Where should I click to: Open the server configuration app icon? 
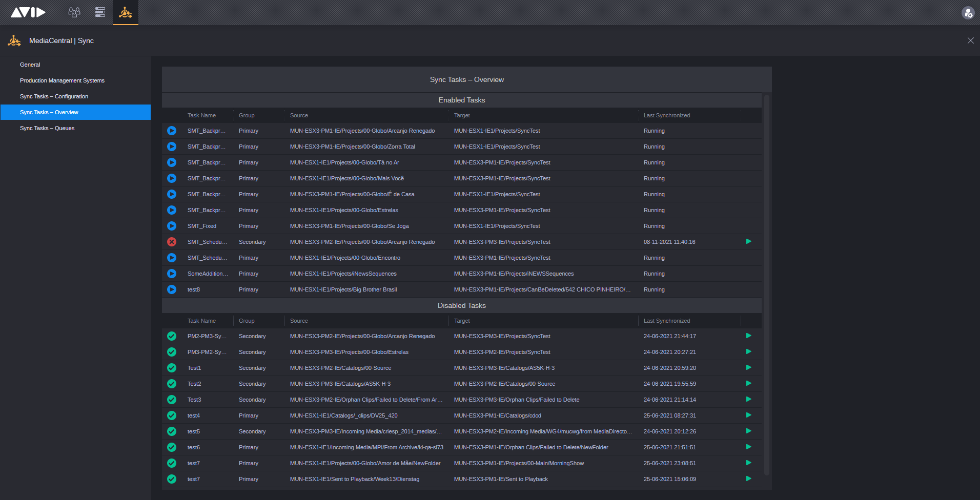pyautogui.click(x=100, y=12)
